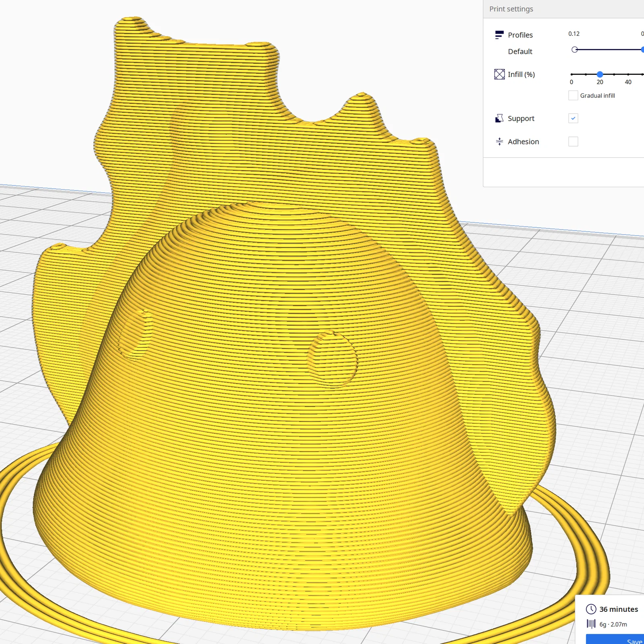
Task: Click the 'Default' profile text
Action: point(520,52)
